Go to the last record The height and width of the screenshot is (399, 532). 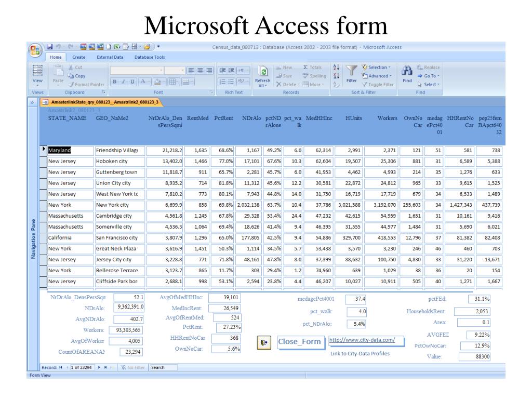pyautogui.click(x=105, y=367)
